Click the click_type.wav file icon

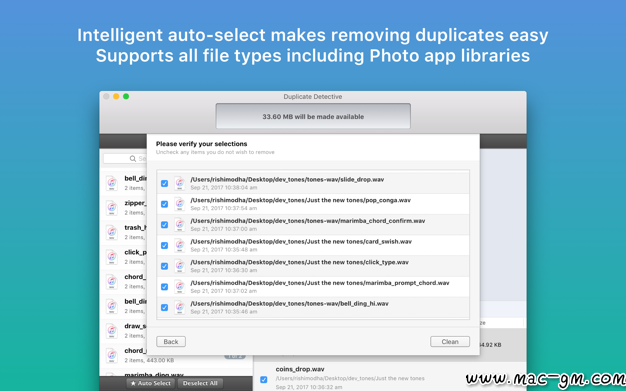click(180, 266)
